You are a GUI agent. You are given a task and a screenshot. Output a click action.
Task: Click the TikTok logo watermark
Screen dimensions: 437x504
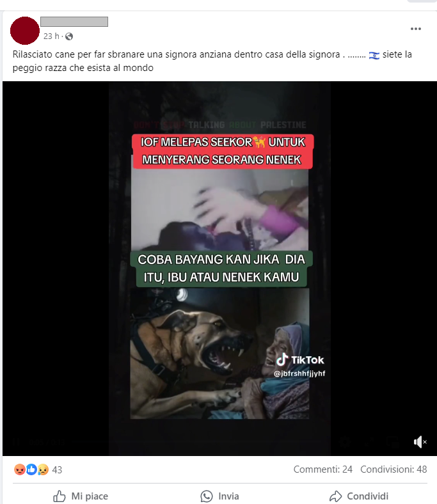click(x=300, y=359)
